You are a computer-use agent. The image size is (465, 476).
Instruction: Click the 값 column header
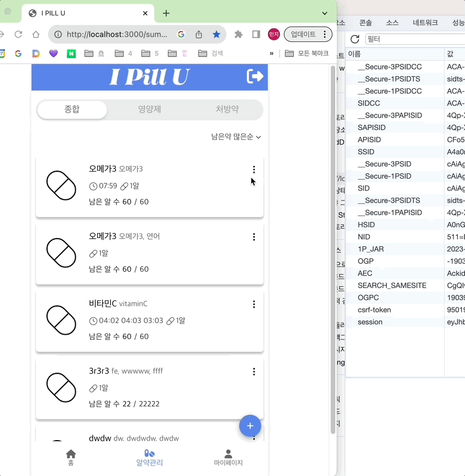[x=455, y=54]
